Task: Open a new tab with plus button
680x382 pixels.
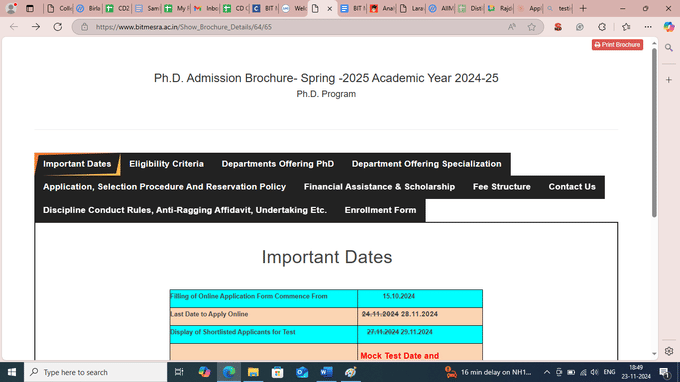Action: coord(583,8)
